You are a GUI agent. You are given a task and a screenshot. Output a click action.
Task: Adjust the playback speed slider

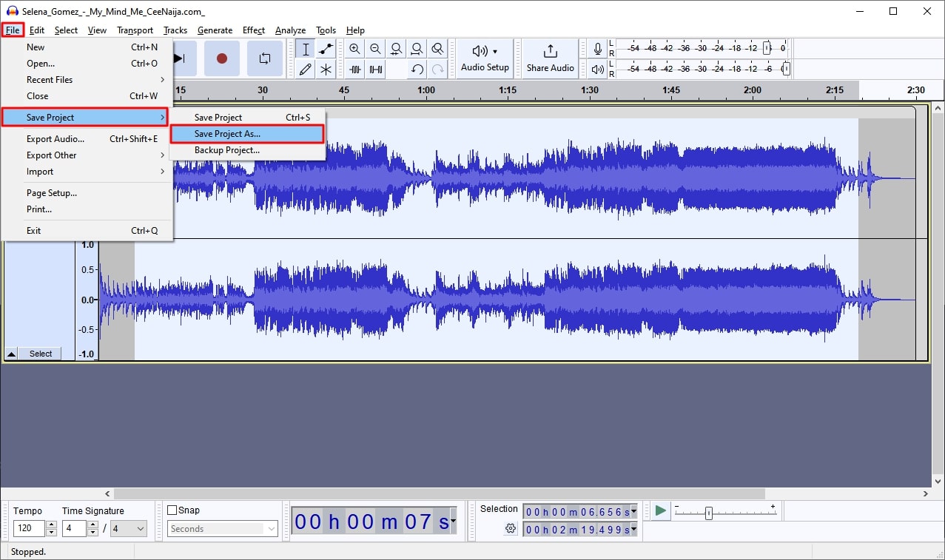(x=708, y=513)
